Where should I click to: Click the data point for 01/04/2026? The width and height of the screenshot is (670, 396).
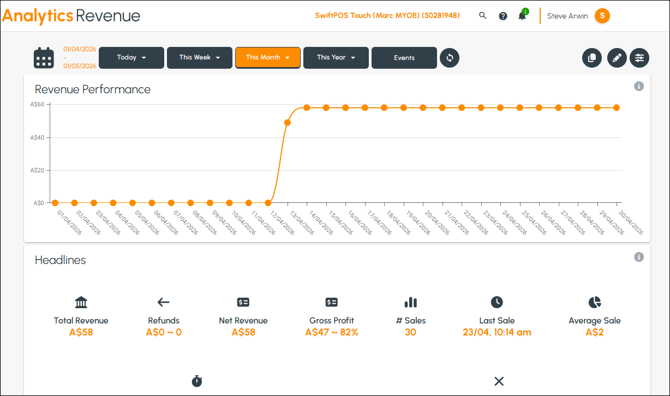click(x=55, y=203)
